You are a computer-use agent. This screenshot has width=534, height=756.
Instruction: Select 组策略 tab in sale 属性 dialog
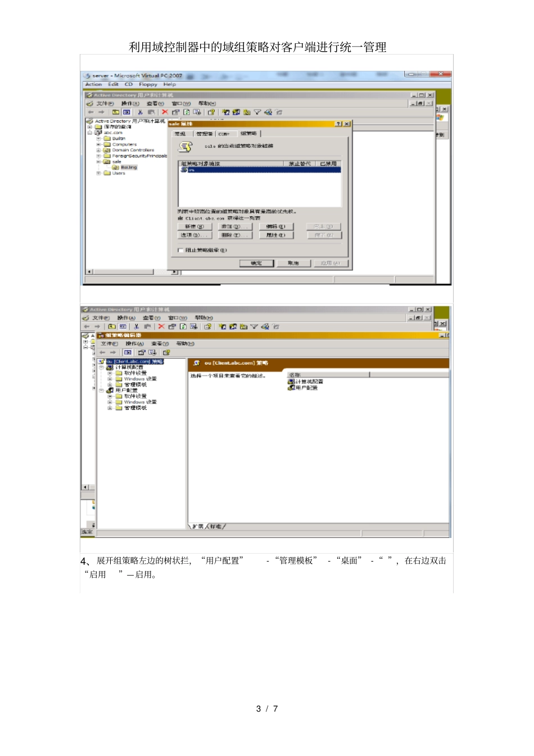(x=248, y=133)
